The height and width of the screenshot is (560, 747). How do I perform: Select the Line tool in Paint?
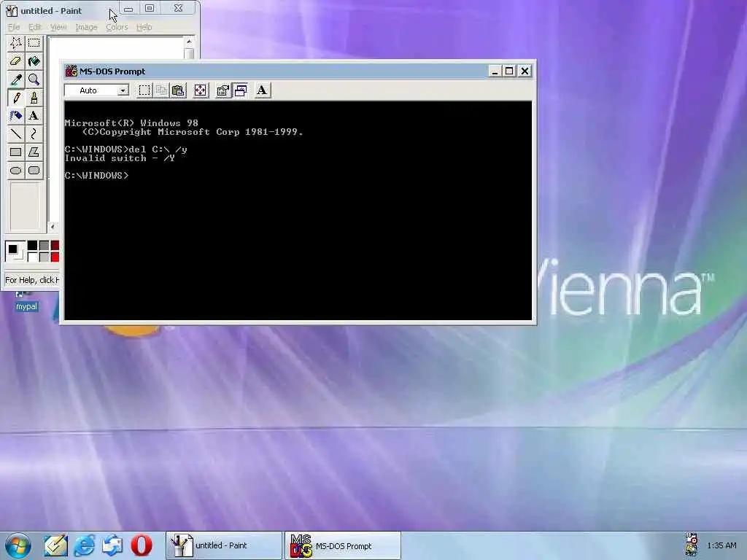pos(16,134)
